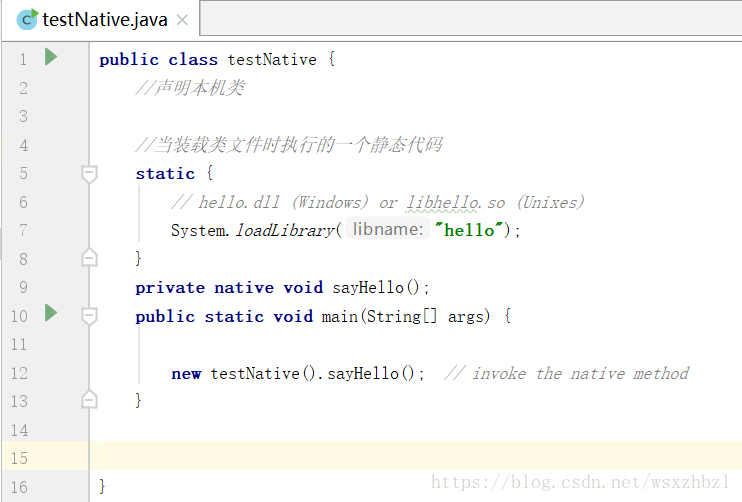
Task: Click line number 7 in gutter
Action: coord(23,230)
